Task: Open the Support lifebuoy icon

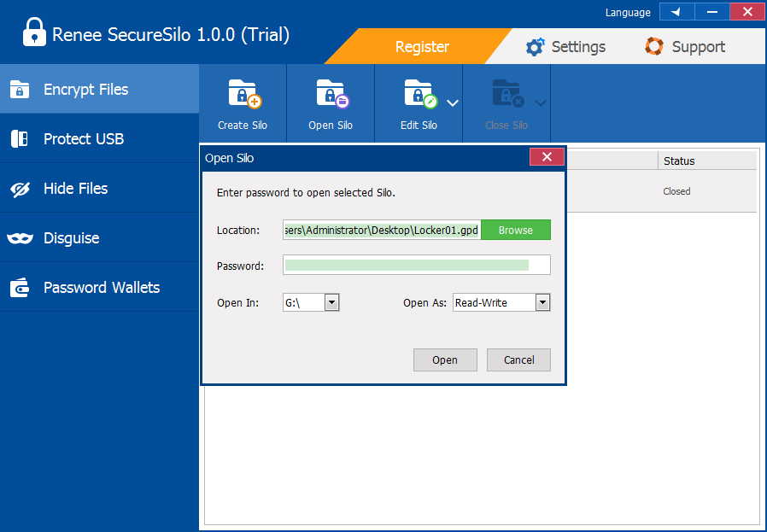Action: (x=654, y=47)
